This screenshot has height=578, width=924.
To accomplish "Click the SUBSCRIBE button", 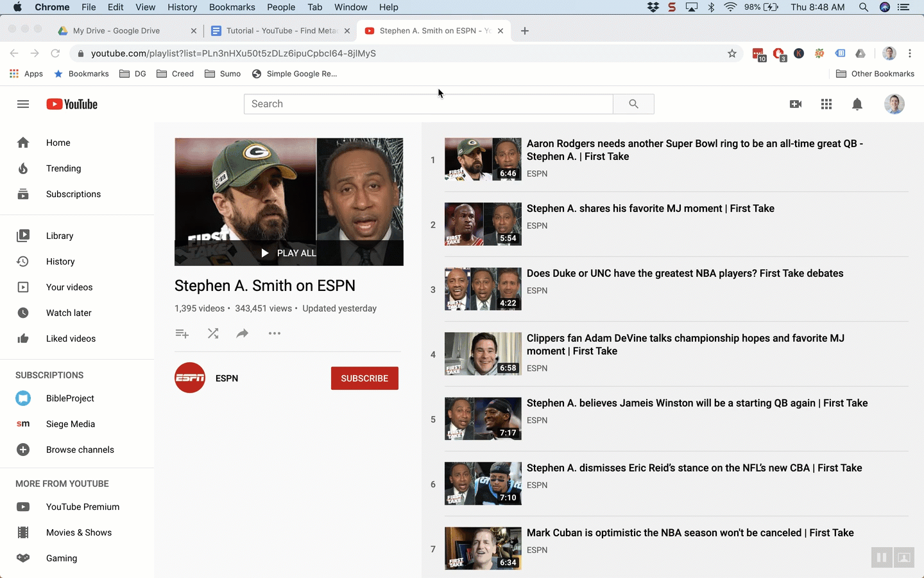I will pyautogui.click(x=364, y=378).
